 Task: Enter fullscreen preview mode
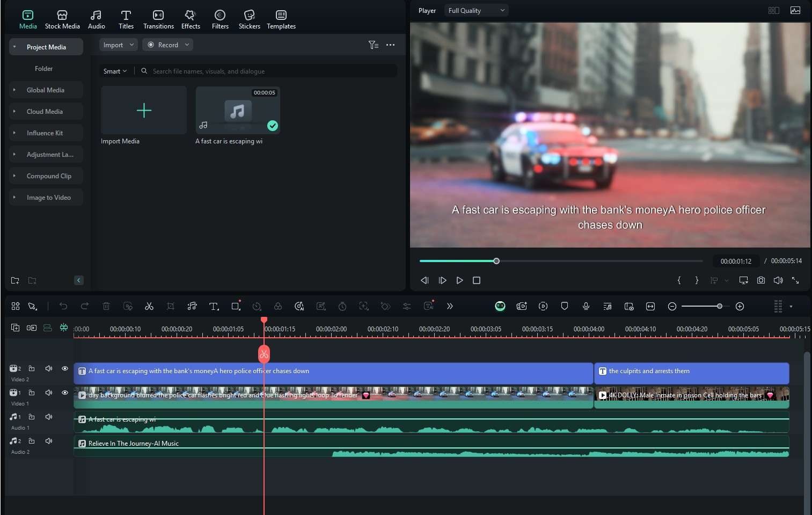(795, 280)
